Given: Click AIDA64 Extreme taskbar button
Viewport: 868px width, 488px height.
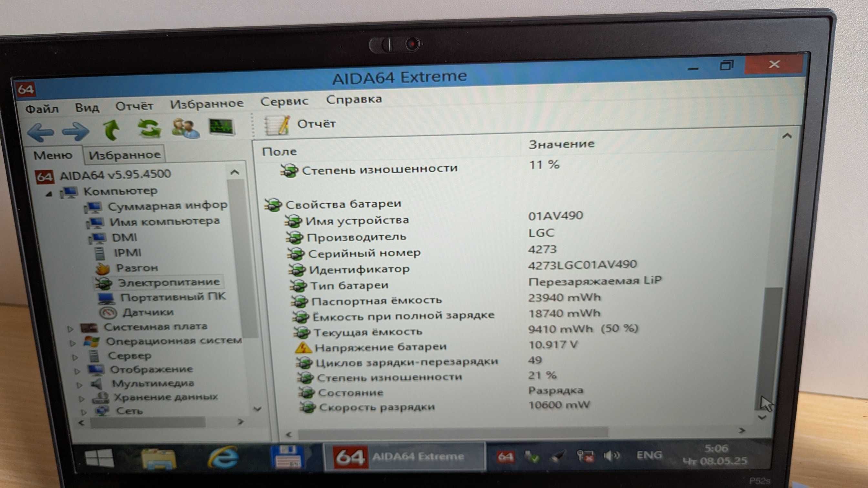Looking at the screenshot, I should pos(404,456).
